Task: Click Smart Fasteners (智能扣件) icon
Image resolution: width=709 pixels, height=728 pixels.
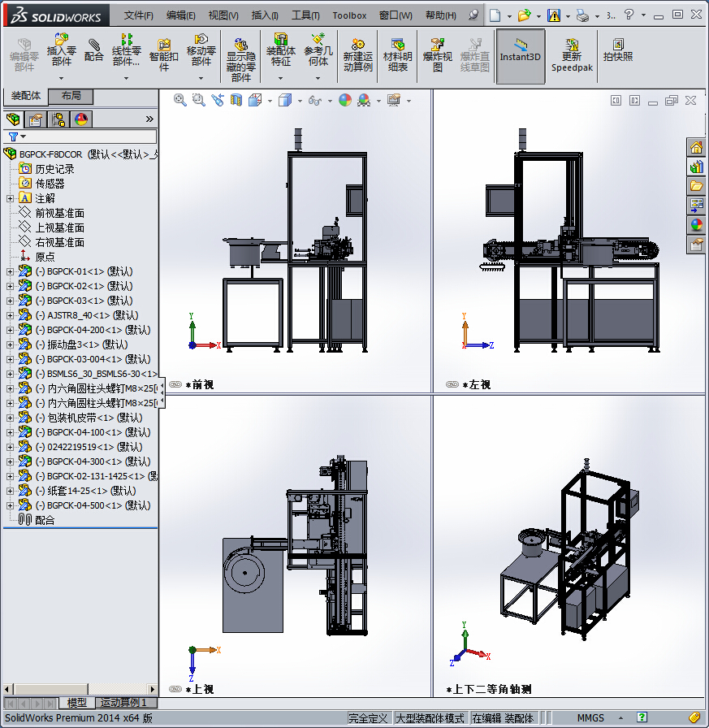Action: click(164, 54)
